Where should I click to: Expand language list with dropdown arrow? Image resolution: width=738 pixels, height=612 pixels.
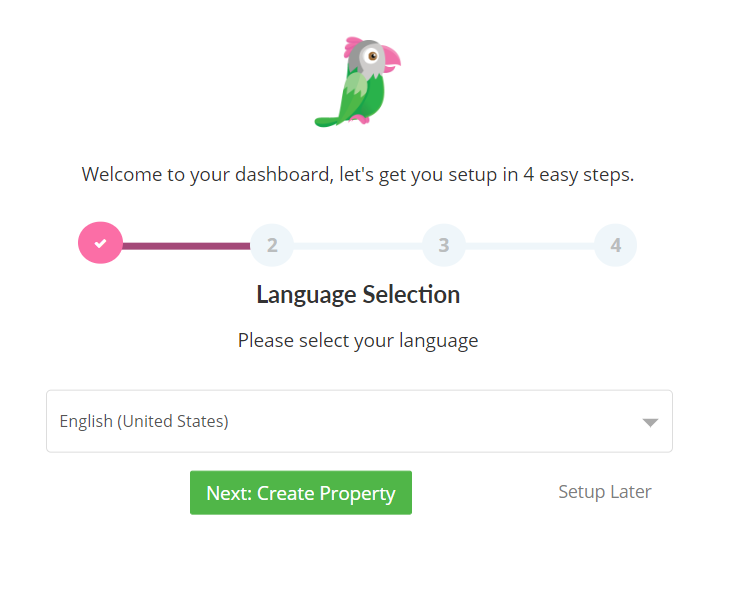tap(650, 422)
